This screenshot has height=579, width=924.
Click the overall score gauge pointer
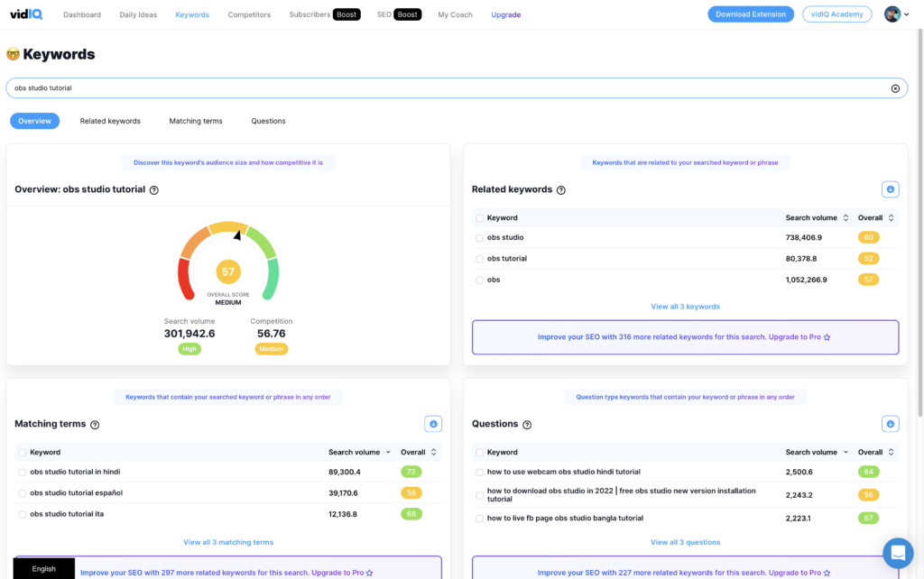point(237,235)
